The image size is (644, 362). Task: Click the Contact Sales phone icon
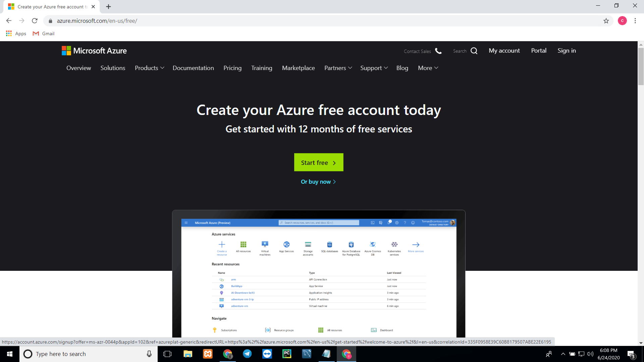click(x=438, y=51)
